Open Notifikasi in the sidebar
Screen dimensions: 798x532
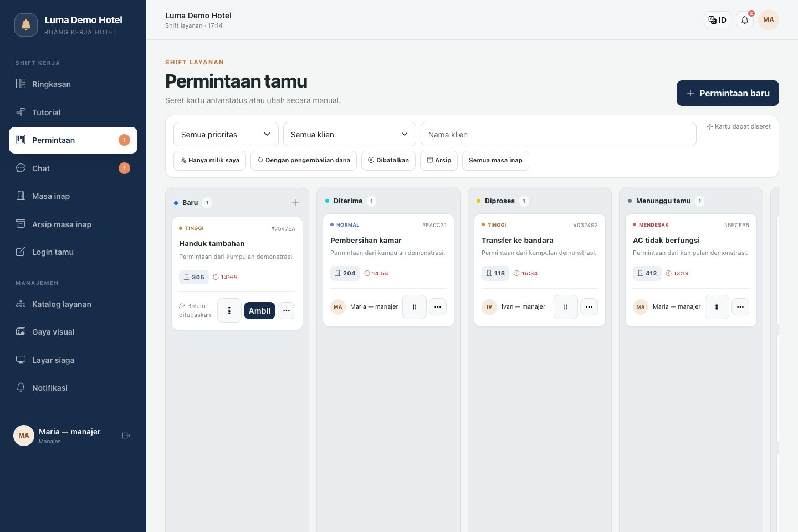(73, 388)
